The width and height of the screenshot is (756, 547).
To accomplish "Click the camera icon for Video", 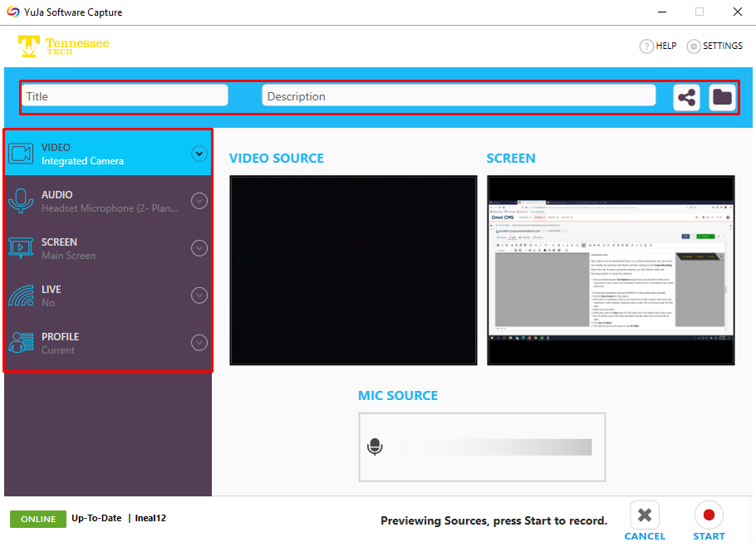I will point(20,154).
